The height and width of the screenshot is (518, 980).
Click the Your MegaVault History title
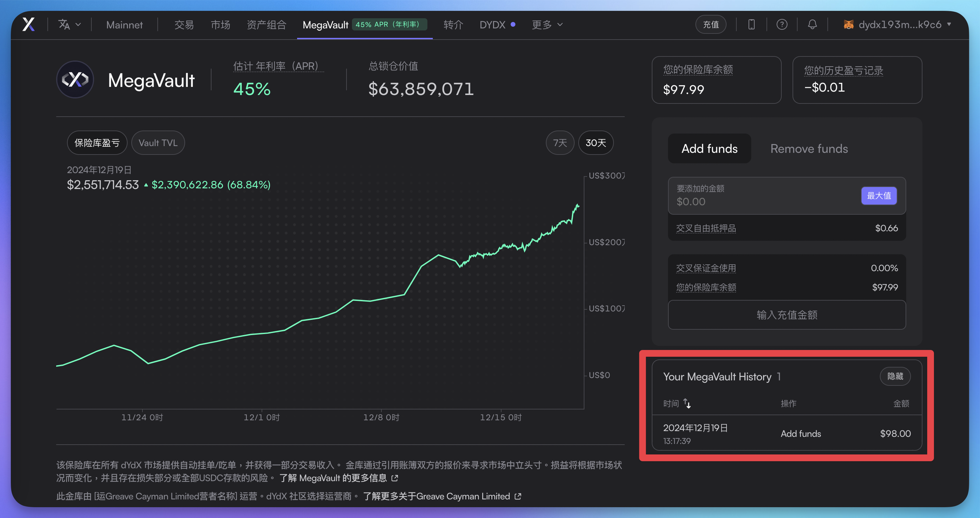pos(717,377)
